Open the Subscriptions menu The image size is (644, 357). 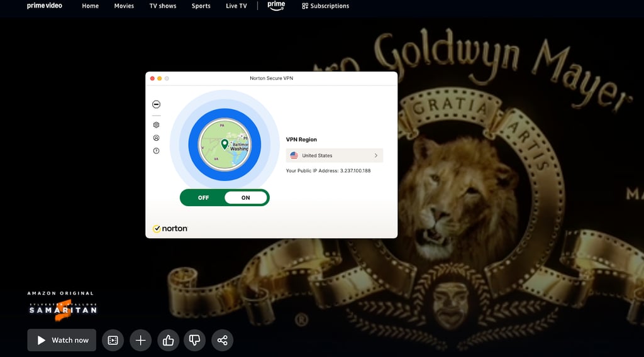325,6
